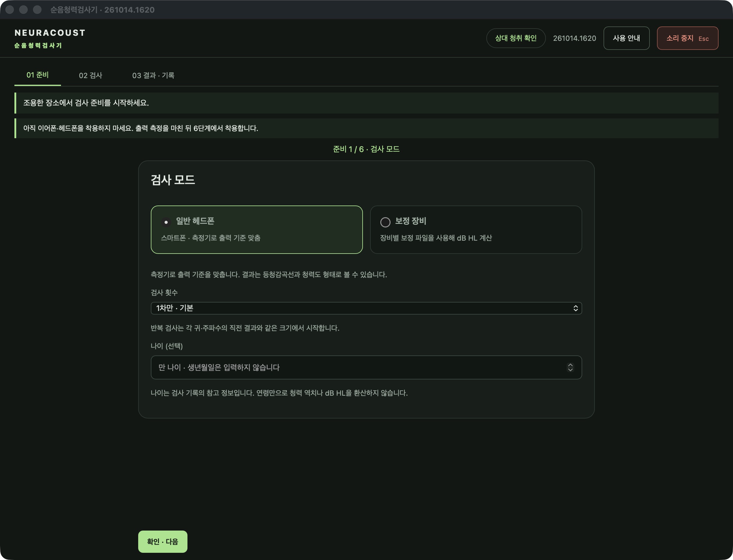Click the 상대 청취 확인 button

[516, 38]
